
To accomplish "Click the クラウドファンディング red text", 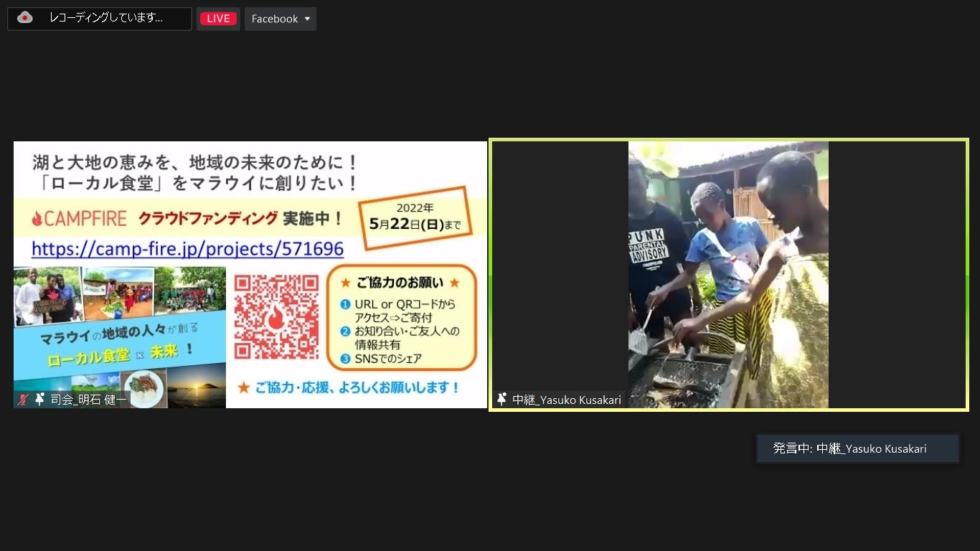I will tap(207, 218).
